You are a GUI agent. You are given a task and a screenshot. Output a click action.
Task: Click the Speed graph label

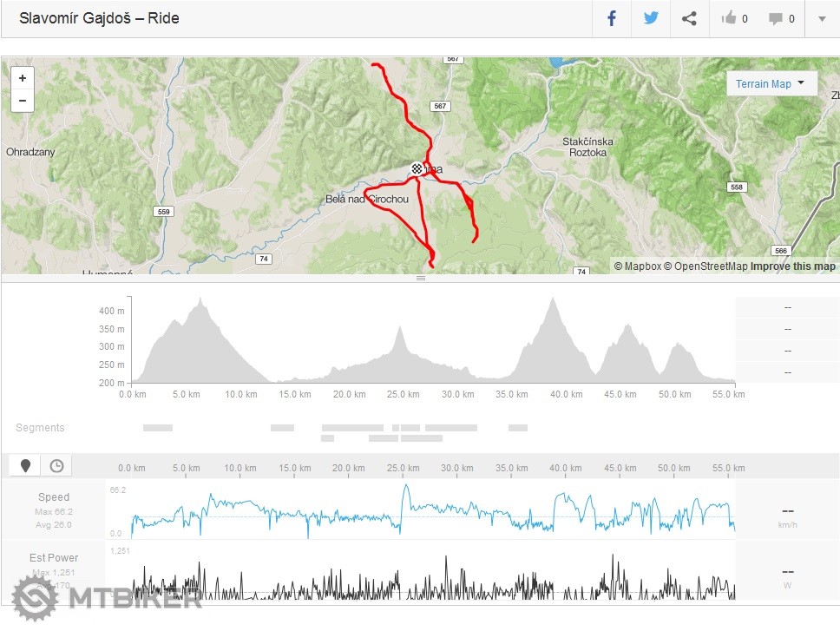tap(54, 497)
